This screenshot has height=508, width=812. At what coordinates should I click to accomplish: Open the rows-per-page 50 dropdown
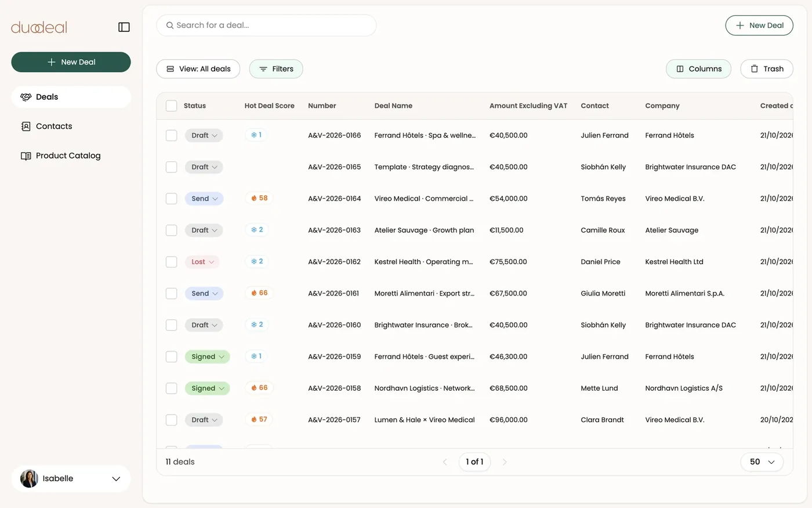coord(762,462)
